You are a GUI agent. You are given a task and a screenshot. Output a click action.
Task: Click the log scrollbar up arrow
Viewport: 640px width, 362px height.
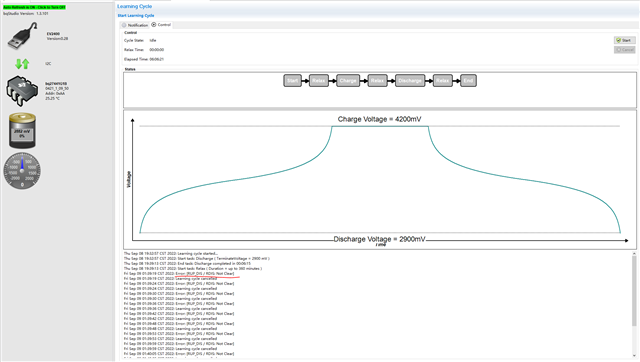[634, 254]
